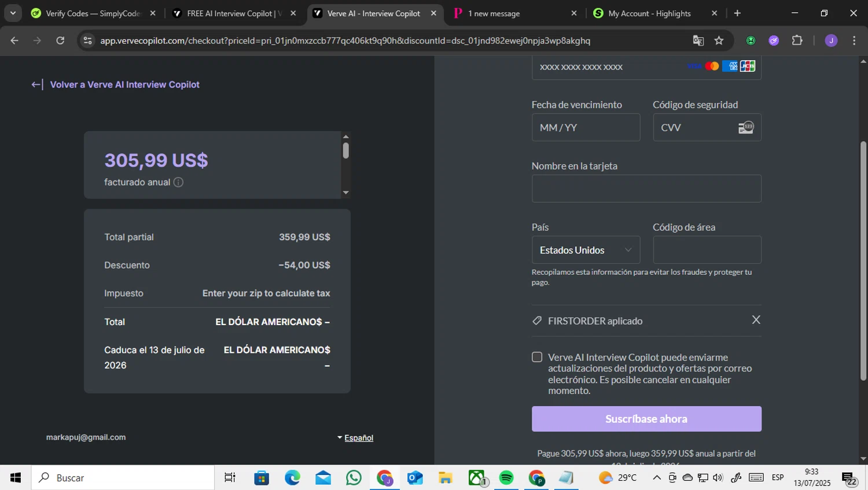868x490 pixels.
Task: Close the Verve AI Interview Copilot tab
Action: [x=433, y=13]
